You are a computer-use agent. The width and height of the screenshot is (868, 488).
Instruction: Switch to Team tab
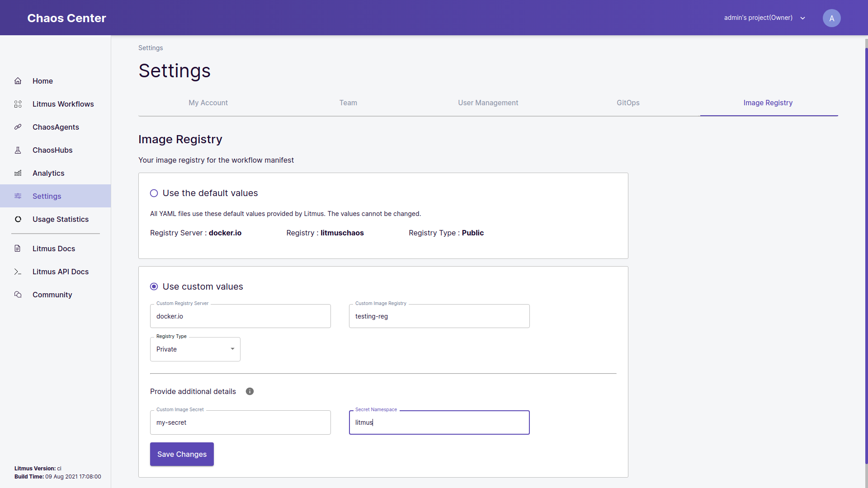click(348, 103)
